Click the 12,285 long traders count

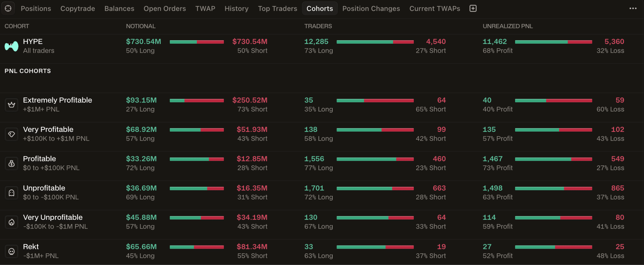pyautogui.click(x=316, y=41)
